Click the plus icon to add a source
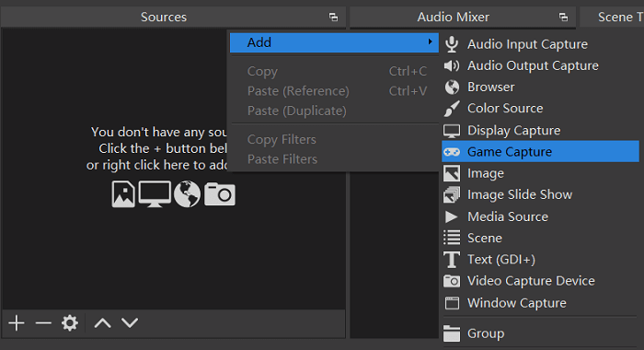Viewport: 644px width, 350px height. pyautogui.click(x=17, y=323)
